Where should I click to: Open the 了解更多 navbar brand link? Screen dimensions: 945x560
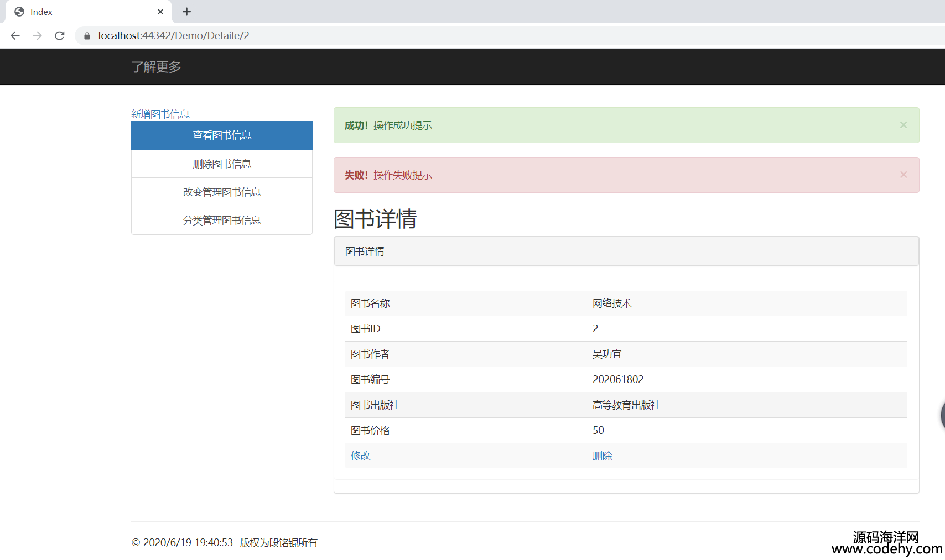click(x=156, y=67)
